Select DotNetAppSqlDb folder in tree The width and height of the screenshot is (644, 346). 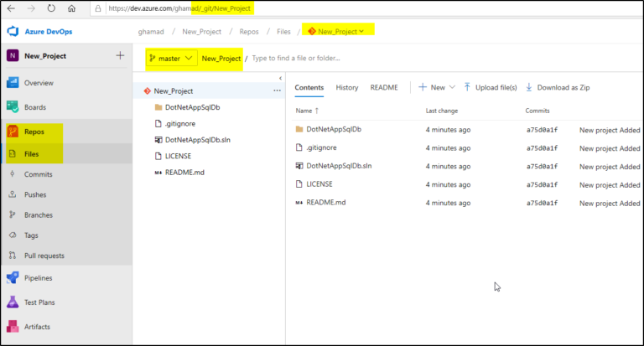[192, 107]
